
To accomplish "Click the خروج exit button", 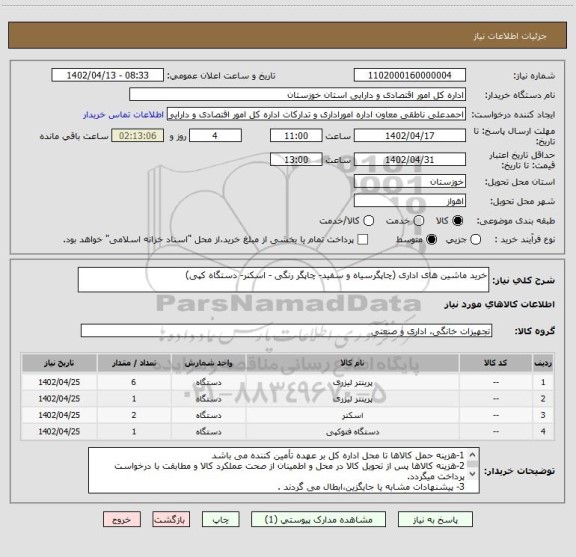I will pos(122,520).
